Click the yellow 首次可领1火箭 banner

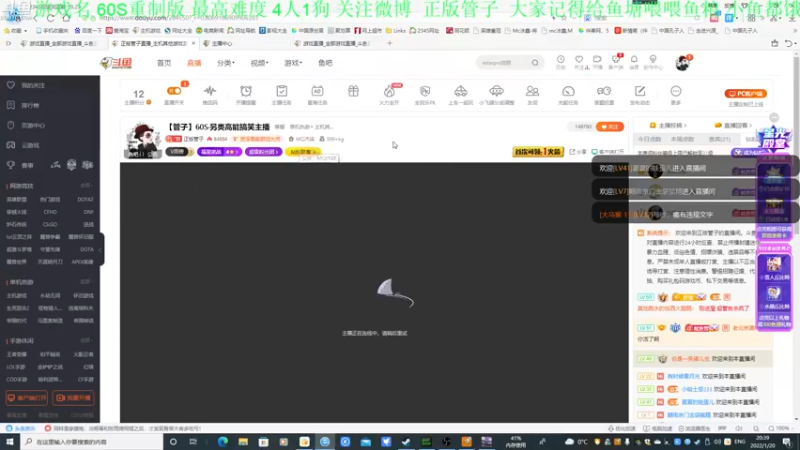538,152
